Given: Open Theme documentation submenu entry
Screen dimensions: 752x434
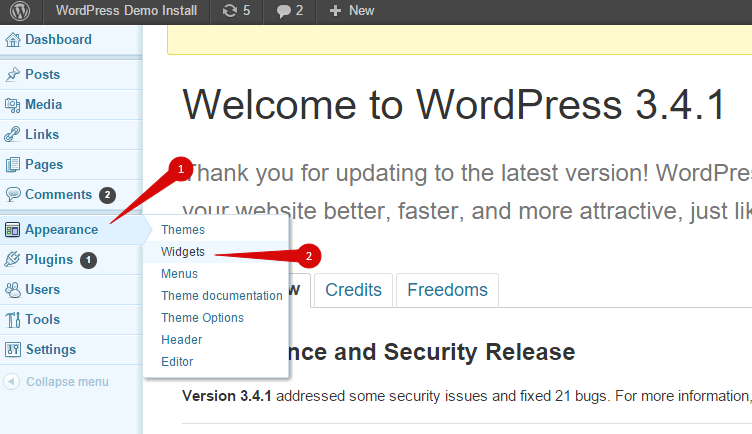Looking at the screenshot, I should pyautogui.click(x=222, y=296).
